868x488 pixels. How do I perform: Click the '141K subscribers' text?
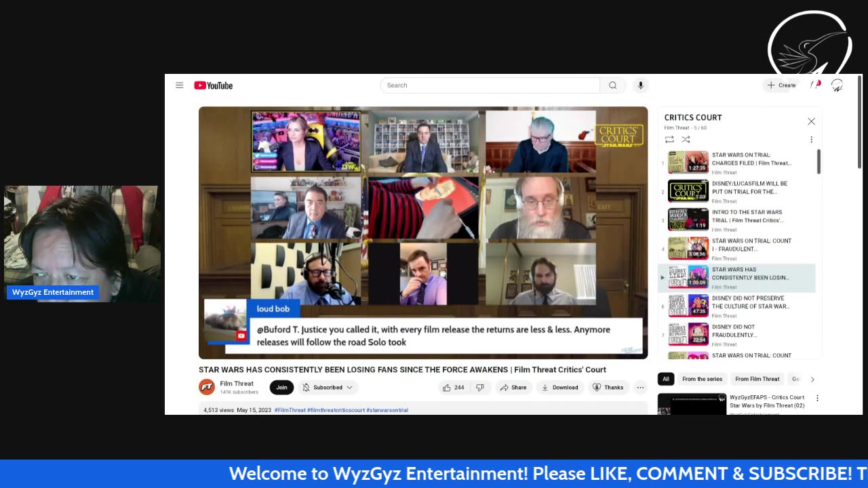[239, 392]
